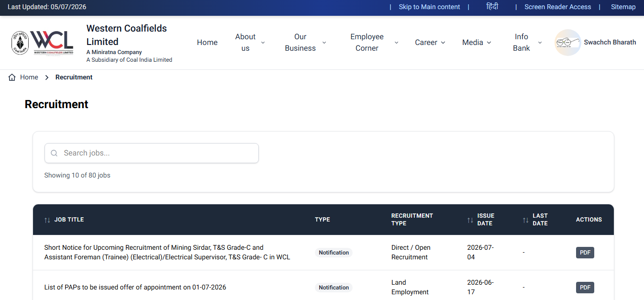Sort table by the Issue Date header
Image resolution: width=644 pixels, height=300 pixels.
[486, 220]
